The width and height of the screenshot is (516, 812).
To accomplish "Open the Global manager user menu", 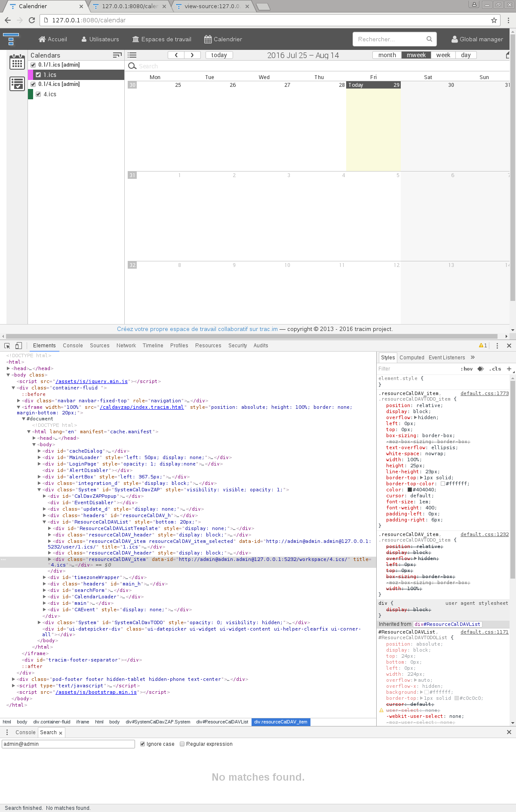I will [x=477, y=39].
